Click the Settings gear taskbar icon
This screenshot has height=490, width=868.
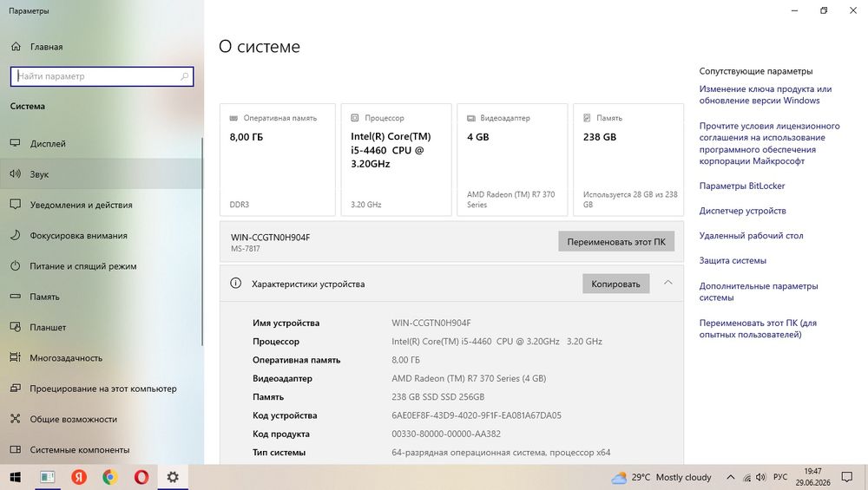click(x=173, y=477)
